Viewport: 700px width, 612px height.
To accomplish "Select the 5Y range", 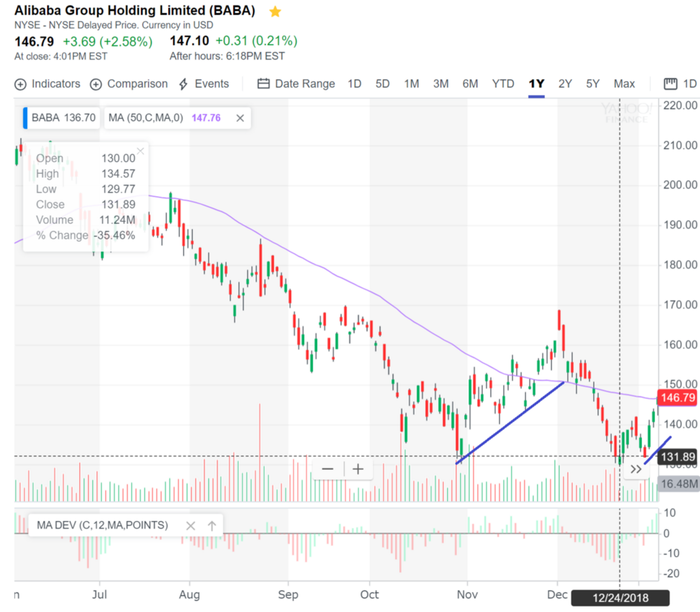I will click(593, 84).
